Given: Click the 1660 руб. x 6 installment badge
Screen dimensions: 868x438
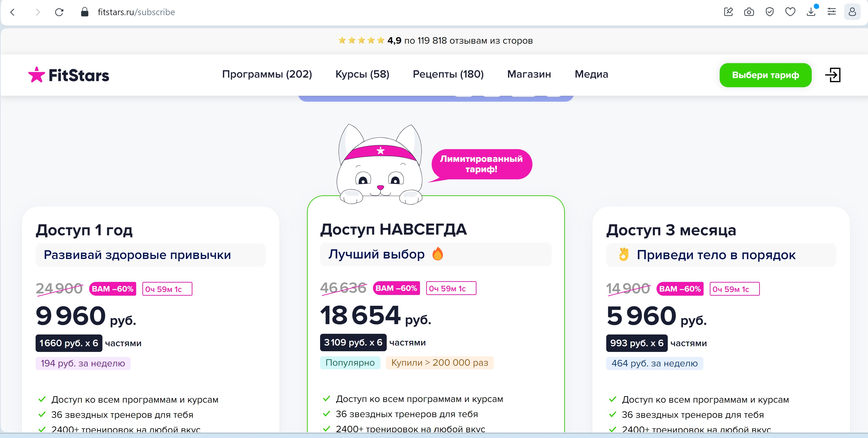Looking at the screenshot, I should click(69, 343).
